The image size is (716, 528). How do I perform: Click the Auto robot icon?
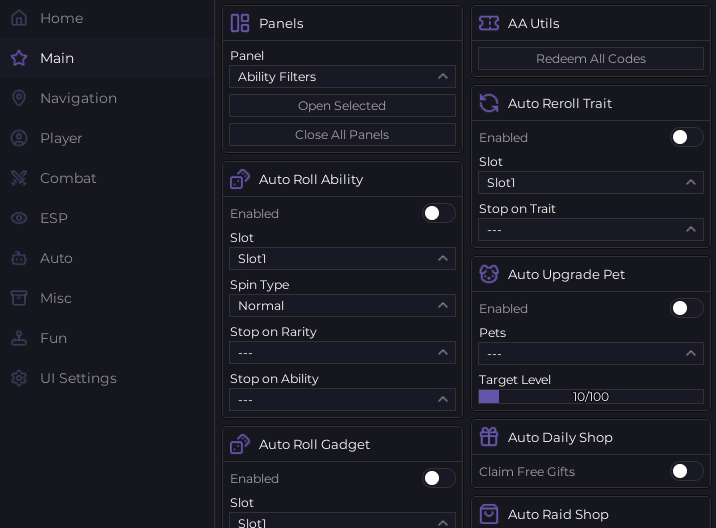(19, 258)
